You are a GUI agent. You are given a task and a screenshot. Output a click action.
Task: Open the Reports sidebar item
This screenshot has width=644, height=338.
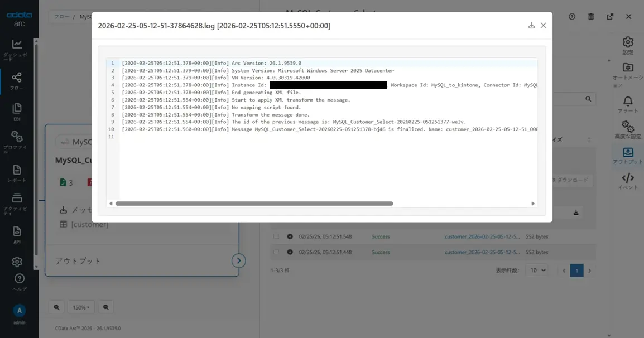tap(17, 173)
